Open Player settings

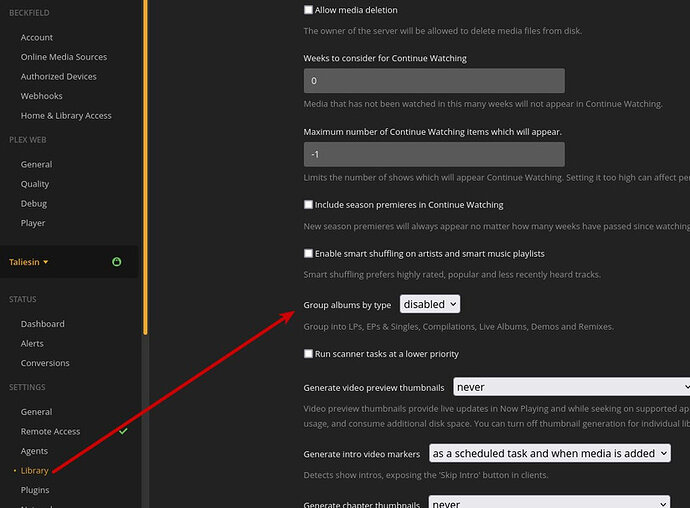(x=33, y=223)
